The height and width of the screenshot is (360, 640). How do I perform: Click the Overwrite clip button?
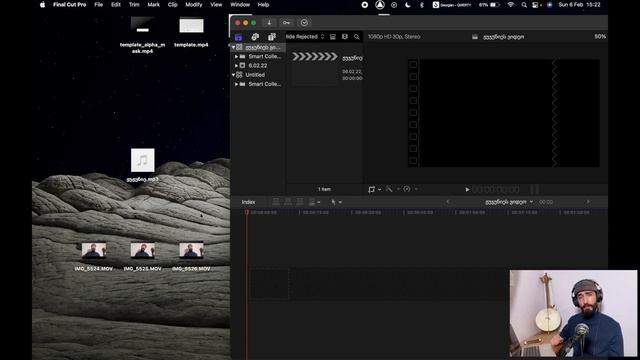coord(312,202)
